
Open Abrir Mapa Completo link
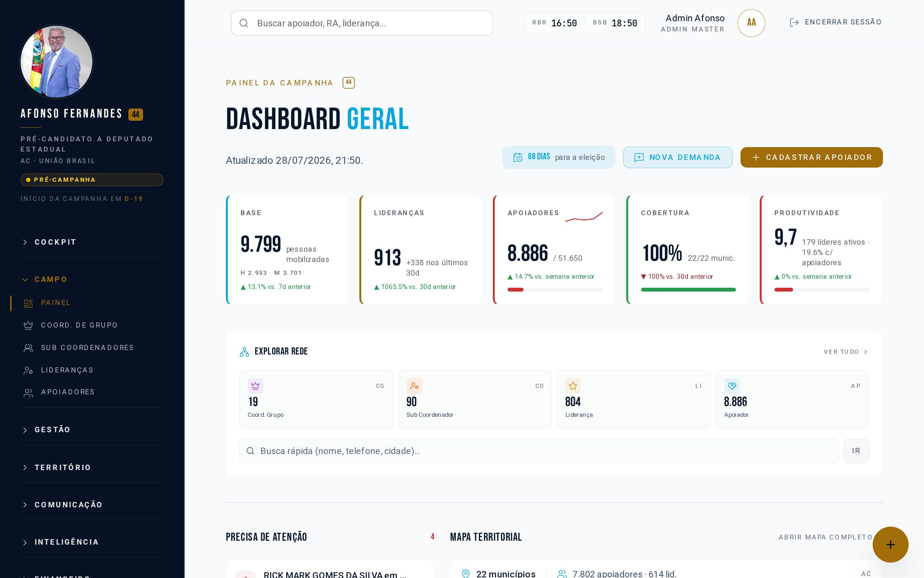coord(826,538)
